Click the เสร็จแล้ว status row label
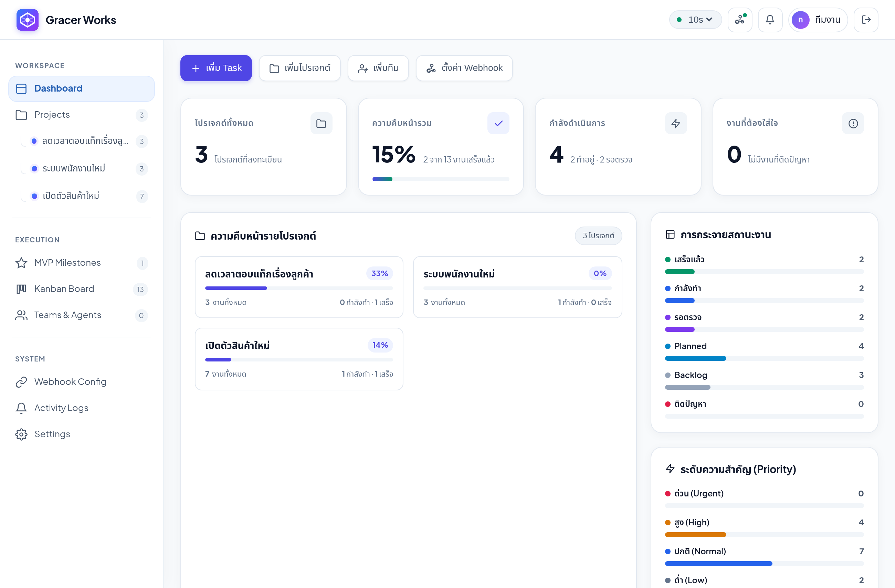Image resolution: width=895 pixels, height=588 pixels. pyautogui.click(x=689, y=260)
